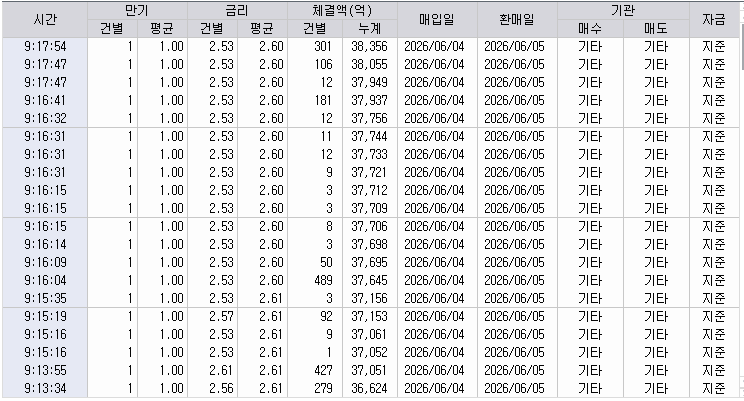
Task: Click the 금리 group header
Action: coord(237,10)
